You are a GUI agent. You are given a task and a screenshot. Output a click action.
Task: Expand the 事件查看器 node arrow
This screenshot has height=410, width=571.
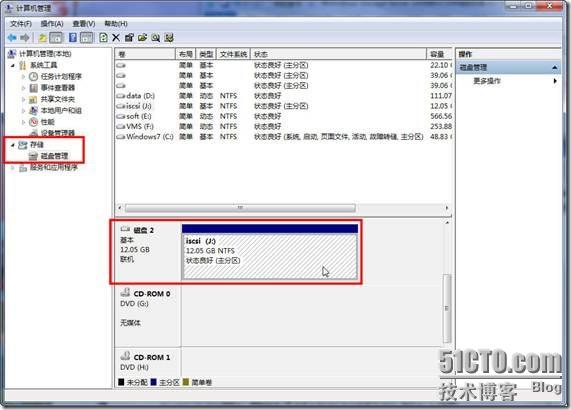click(23, 88)
